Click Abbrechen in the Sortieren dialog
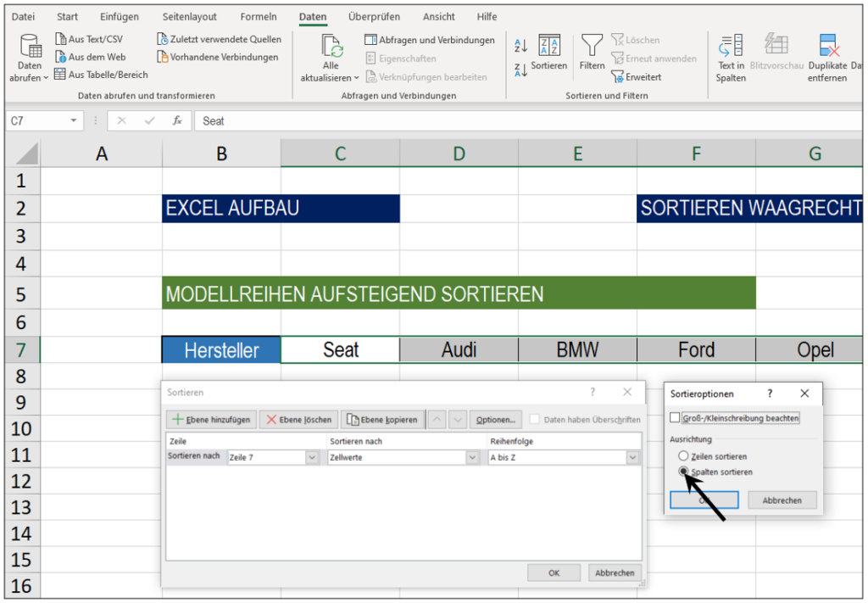Image resolution: width=868 pixels, height=603 pixels. tap(615, 572)
